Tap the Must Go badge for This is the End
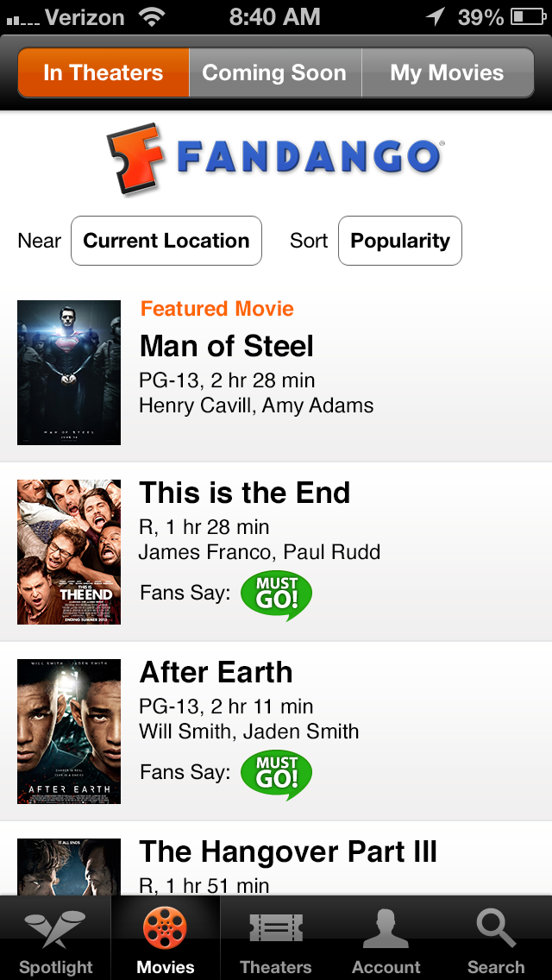The width and height of the screenshot is (552, 980). click(276, 594)
